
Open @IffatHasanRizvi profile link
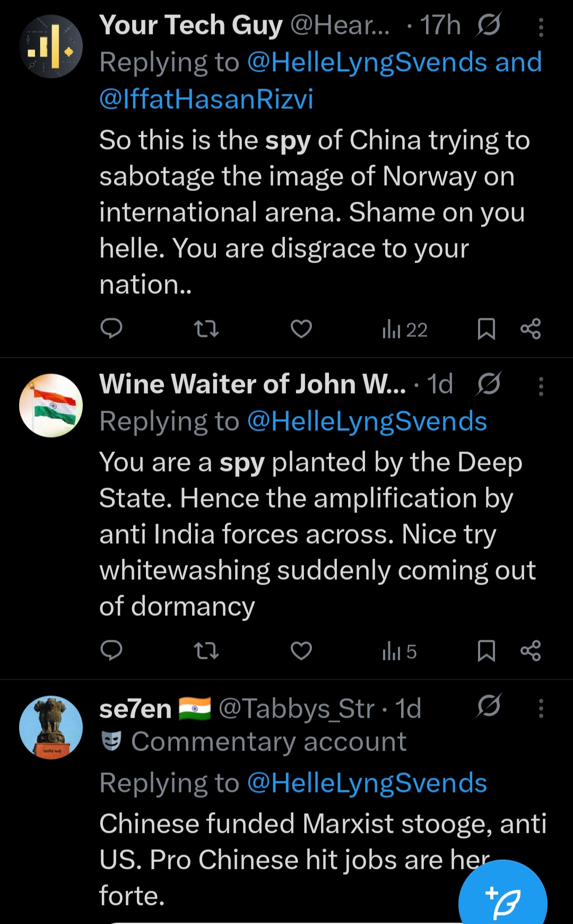coord(206,99)
